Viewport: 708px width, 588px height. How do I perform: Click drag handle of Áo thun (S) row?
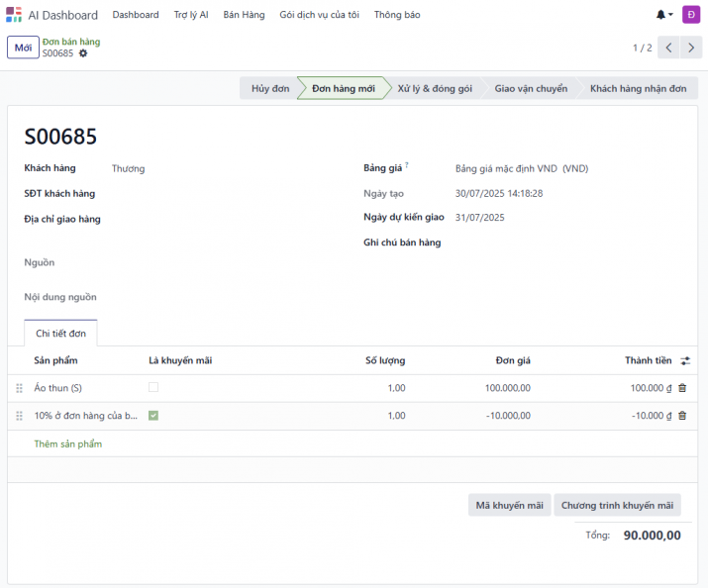coord(19,388)
